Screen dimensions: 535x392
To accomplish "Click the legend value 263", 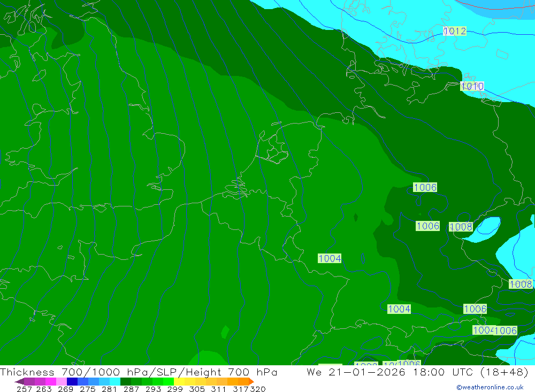I will [44, 389].
